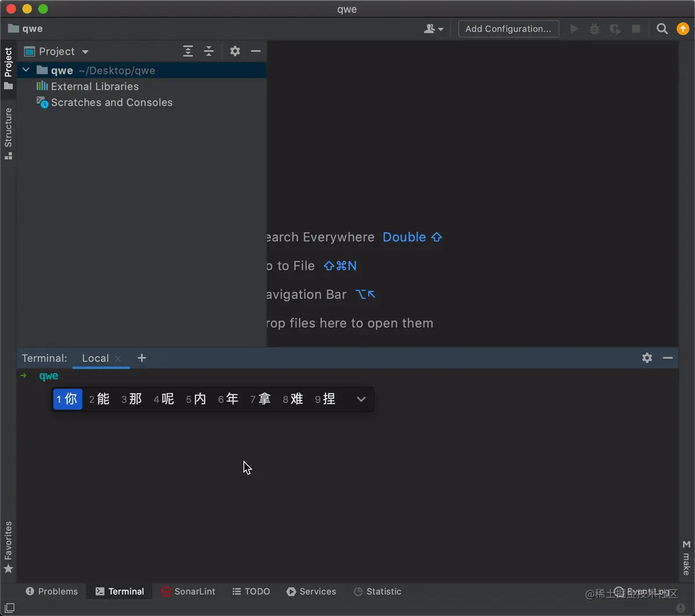Choose candidate 2 能 in IME bar
Image resolution: width=695 pixels, height=616 pixels.
coord(100,399)
